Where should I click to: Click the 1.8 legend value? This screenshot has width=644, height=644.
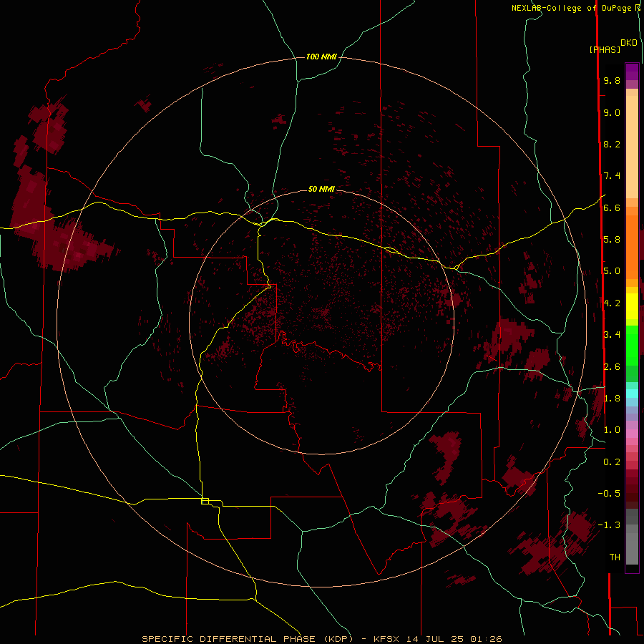pyautogui.click(x=612, y=399)
